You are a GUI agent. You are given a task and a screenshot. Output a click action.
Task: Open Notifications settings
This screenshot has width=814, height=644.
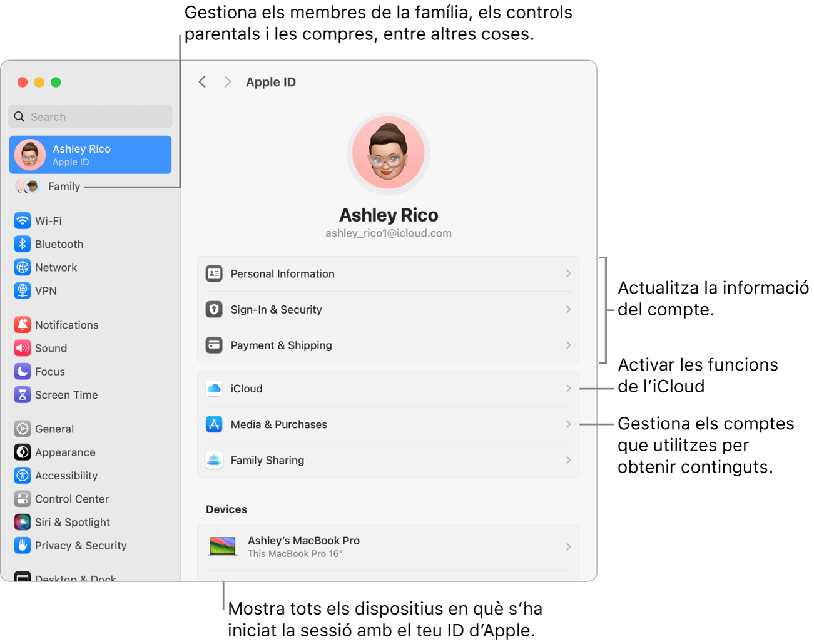click(x=23, y=324)
